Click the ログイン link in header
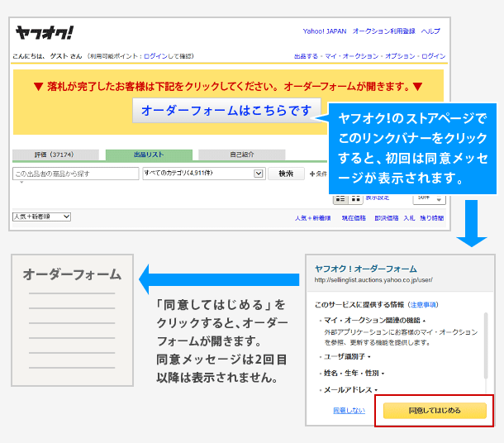Viewport: 504px width, 443px height. [433, 56]
